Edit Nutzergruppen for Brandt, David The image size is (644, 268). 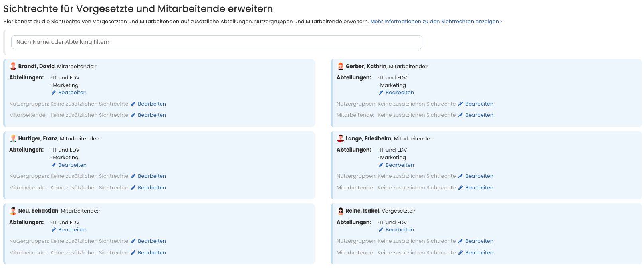(x=152, y=104)
